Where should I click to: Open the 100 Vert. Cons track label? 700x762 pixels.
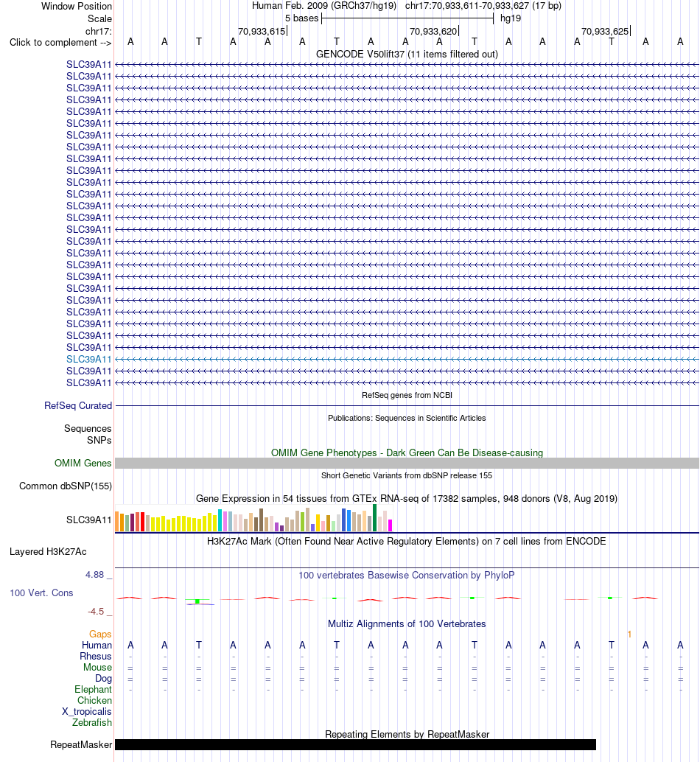(x=41, y=593)
